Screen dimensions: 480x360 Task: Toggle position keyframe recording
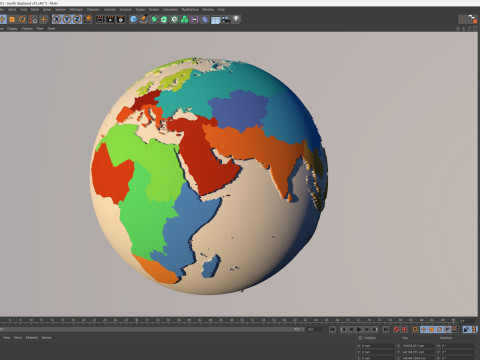click(424, 329)
